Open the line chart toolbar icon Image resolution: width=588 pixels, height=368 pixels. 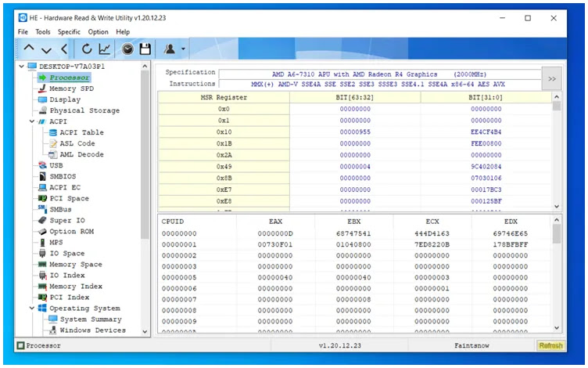[105, 49]
